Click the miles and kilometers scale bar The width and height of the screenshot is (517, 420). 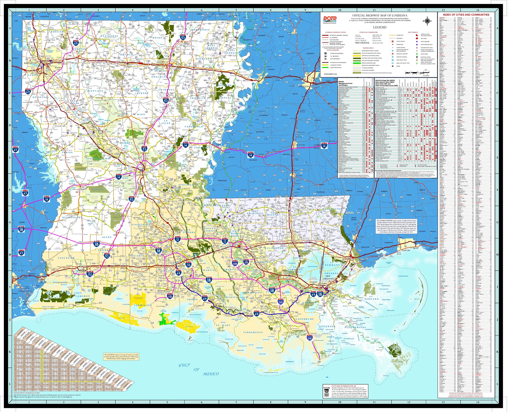(417, 73)
